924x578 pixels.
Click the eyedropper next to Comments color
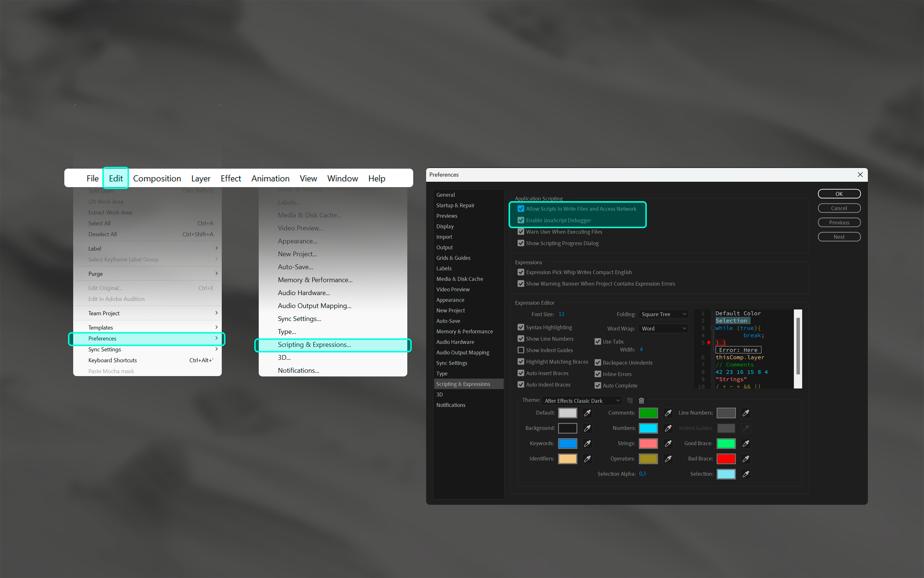(x=668, y=413)
